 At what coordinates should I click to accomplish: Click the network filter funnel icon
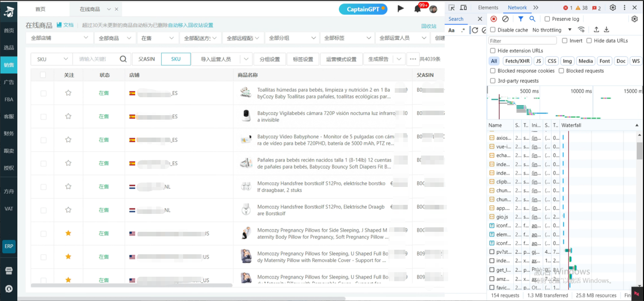[521, 19]
